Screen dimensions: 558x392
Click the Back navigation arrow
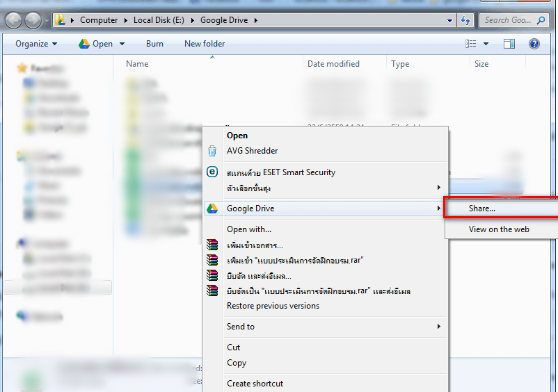(14, 20)
